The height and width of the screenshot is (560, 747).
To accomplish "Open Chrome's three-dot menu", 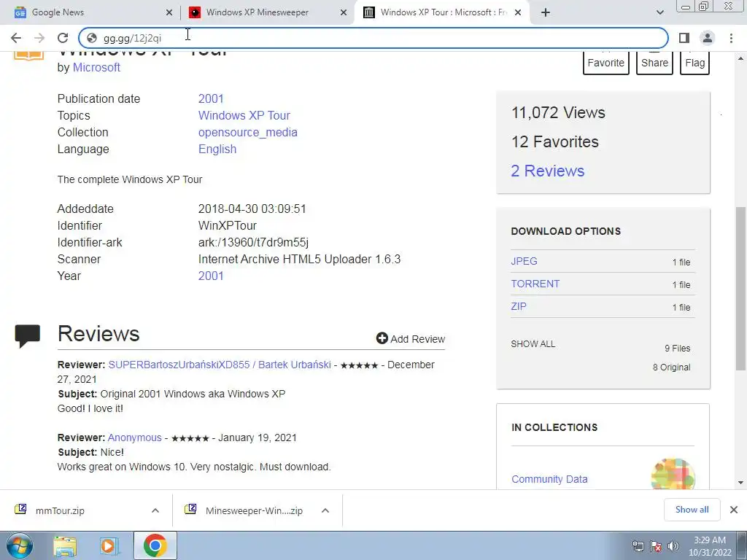I will point(731,38).
